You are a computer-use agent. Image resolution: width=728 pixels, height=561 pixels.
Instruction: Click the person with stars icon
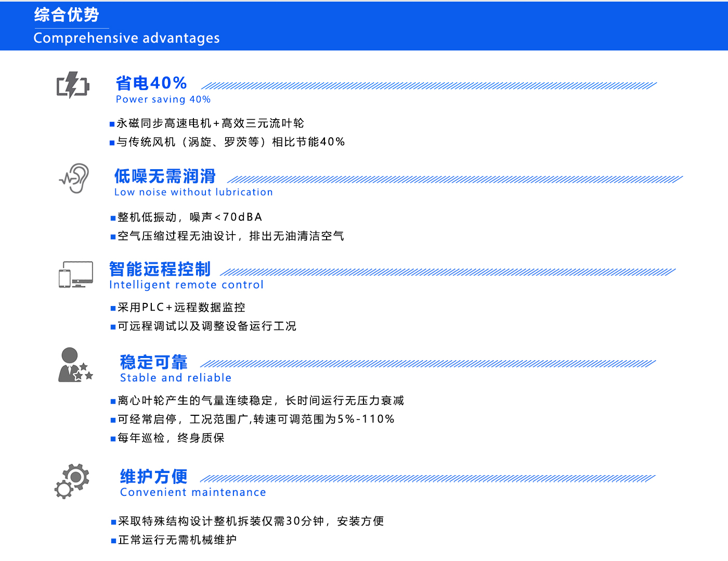[x=75, y=365]
